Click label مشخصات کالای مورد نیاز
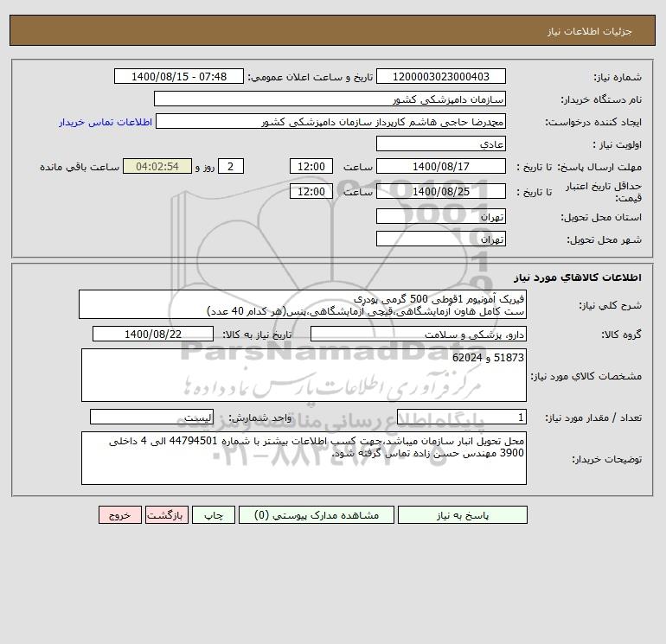The width and height of the screenshot is (666, 644). coord(586,376)
